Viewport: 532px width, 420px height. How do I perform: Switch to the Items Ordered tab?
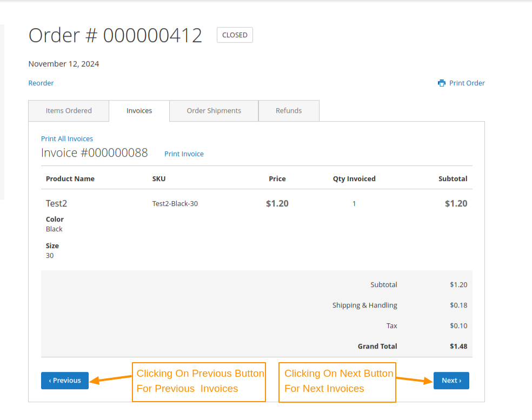click(x=69, y=111)
